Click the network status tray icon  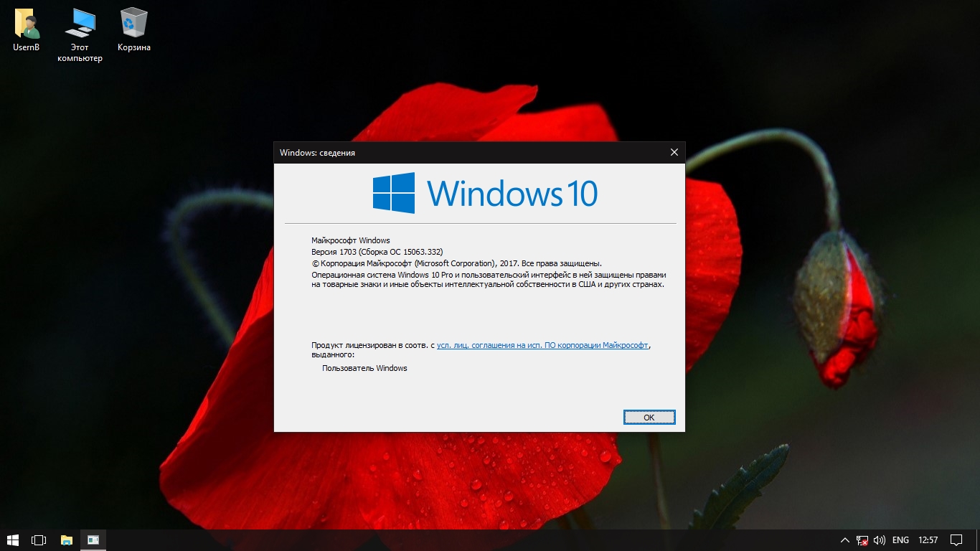(862, 540)
